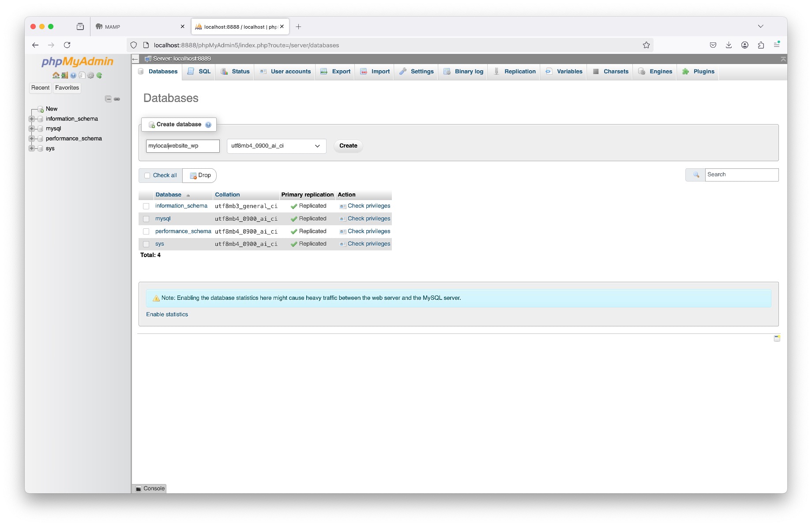Open the Status tab
Viewport: 812px width, 526px height.
pos(235,72)
